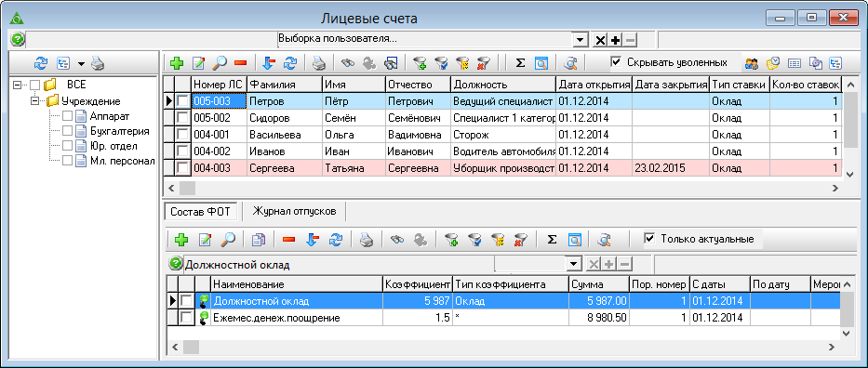Print accounts list from upper toolbar
This screenshot has width=868, height=368.
(x=319, y=63)
